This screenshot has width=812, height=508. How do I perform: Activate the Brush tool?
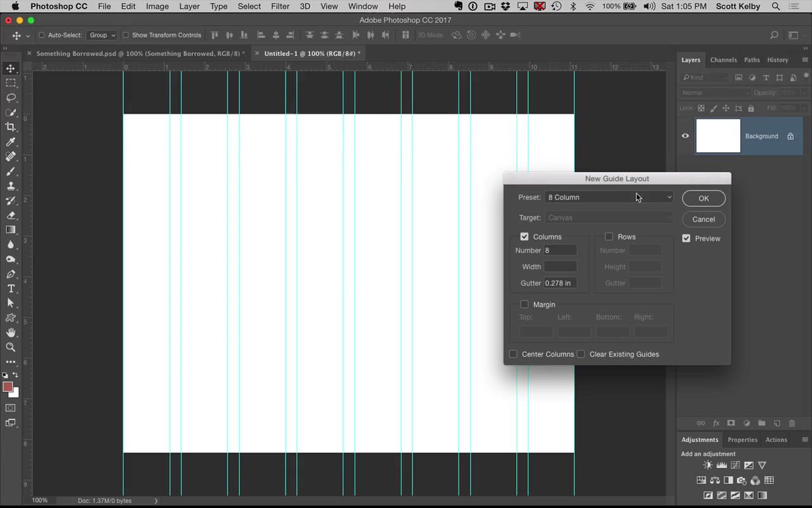pos(11,171)
